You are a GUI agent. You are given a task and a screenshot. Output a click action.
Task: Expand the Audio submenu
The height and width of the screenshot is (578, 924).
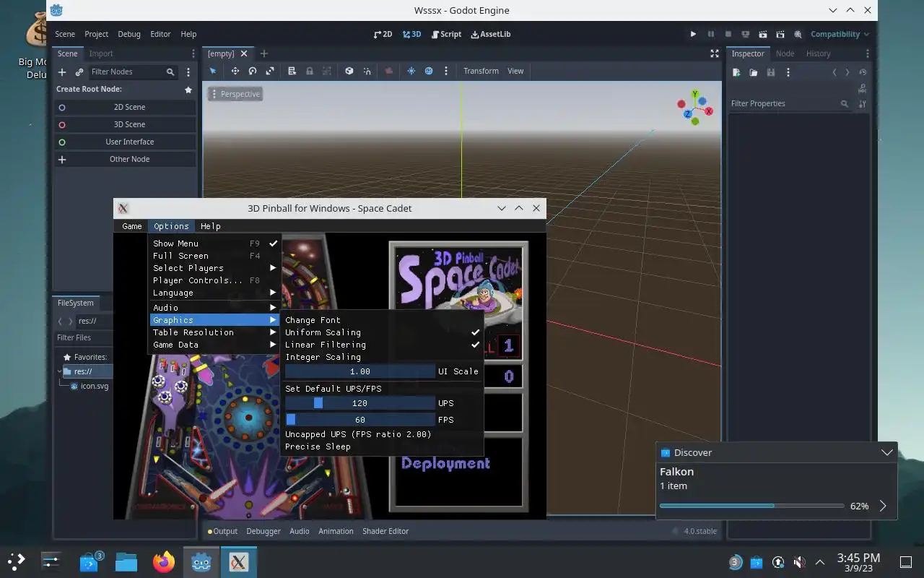[214, 308]
